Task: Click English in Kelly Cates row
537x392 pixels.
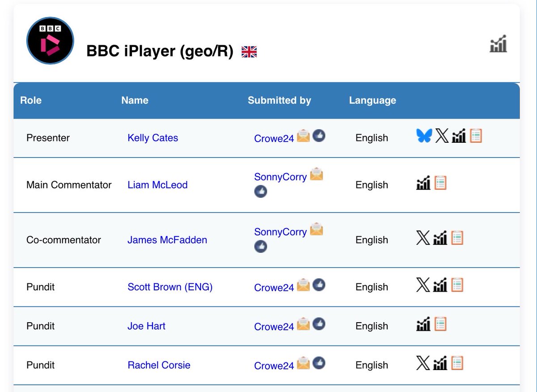Action: [372, 138]
